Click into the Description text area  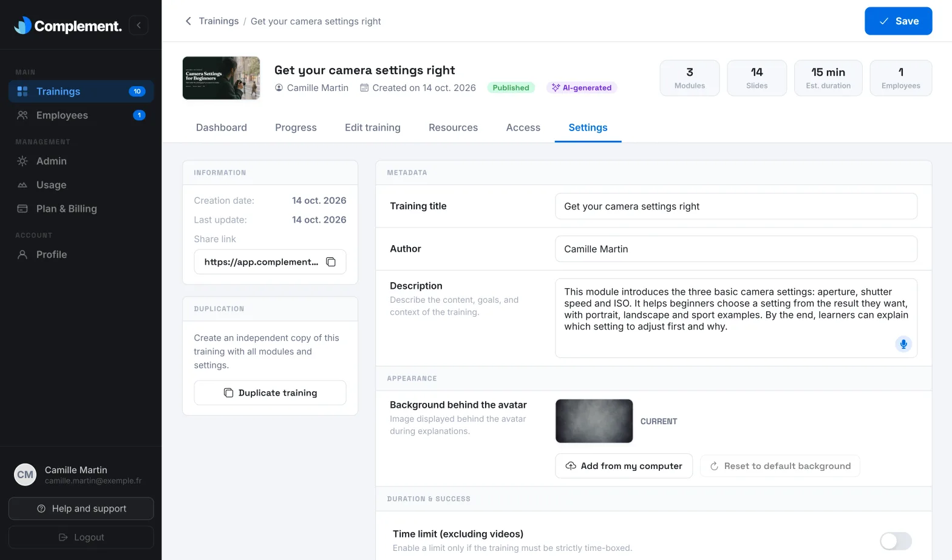coord(736,318)
